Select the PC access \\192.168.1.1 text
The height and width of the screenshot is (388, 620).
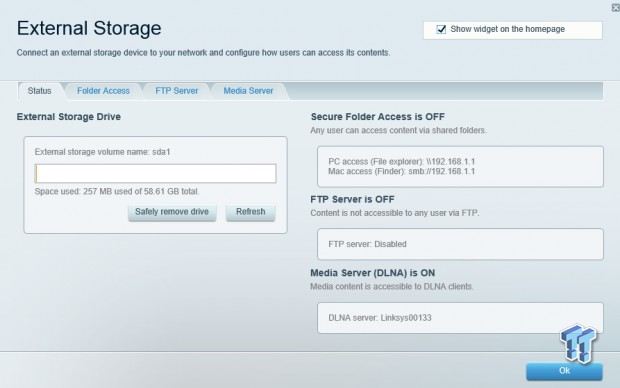coord(401,161)
